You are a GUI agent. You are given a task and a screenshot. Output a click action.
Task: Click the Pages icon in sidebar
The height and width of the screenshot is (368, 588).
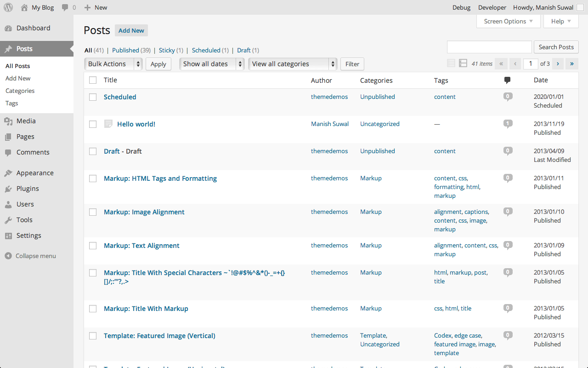8,137
